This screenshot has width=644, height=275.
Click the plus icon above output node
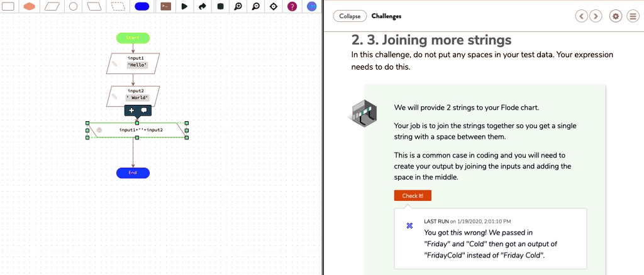(131, 110)
